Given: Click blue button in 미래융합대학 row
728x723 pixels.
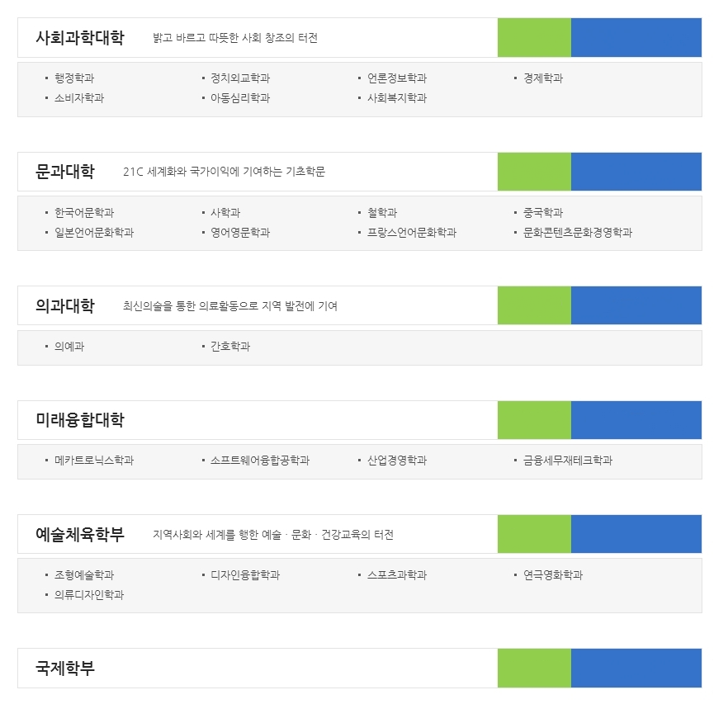Looking at the screenshot, I should tap(636, 420).
